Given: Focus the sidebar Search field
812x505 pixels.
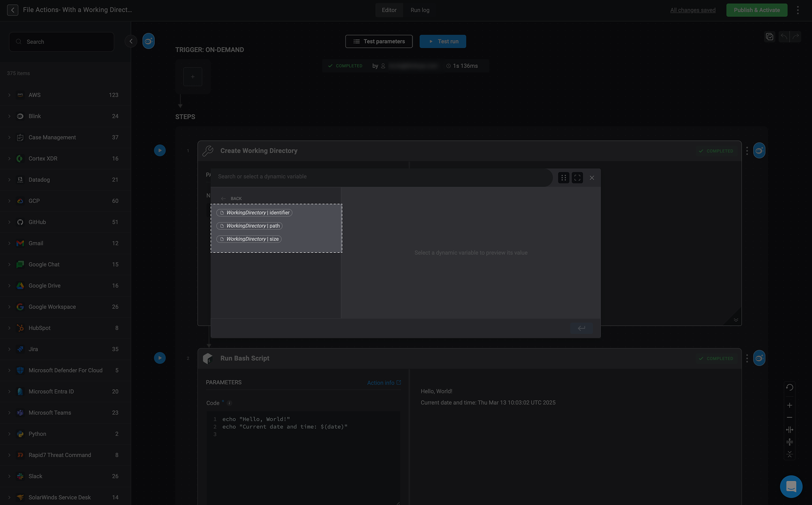Looking at the screenshot, I should pos(62,42).
